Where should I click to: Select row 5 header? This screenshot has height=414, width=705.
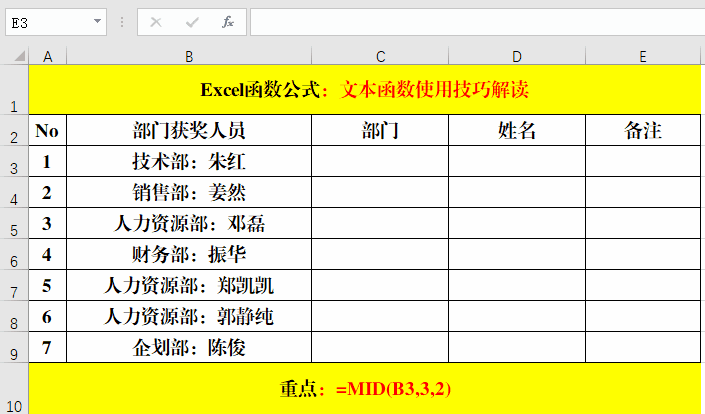click(x=14, y=223)
